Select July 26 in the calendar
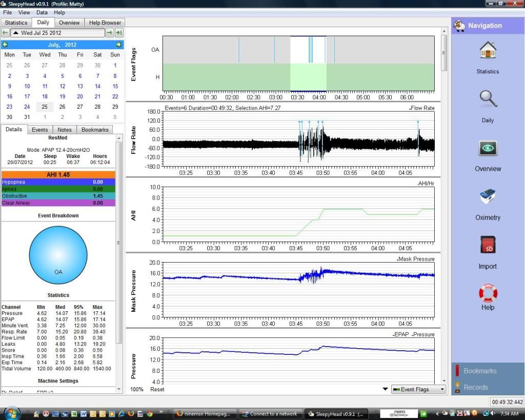This screenshot has width=525, height=420. pos(62,107)
